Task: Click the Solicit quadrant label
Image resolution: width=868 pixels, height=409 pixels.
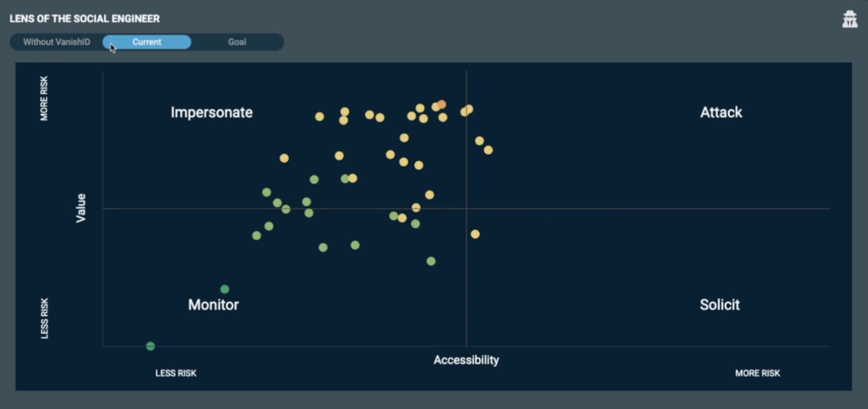Action: click(720, 304)
